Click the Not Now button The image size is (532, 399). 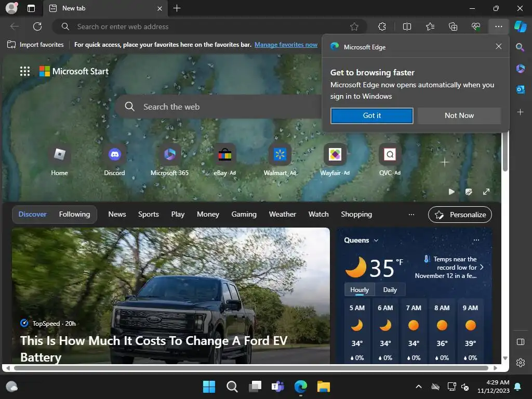(459, 116)
